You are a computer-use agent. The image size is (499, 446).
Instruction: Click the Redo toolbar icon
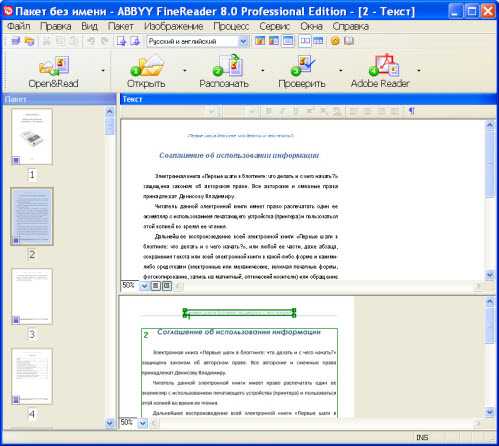point(104,41)
